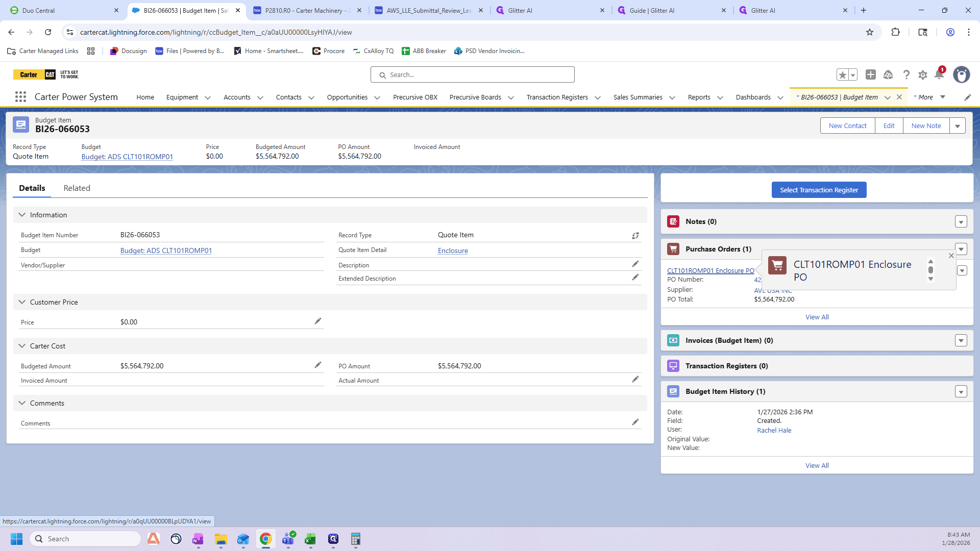Screen dimensions: 980x551
Task: Edit the Description field pencil icon
Action: point(635,264)
